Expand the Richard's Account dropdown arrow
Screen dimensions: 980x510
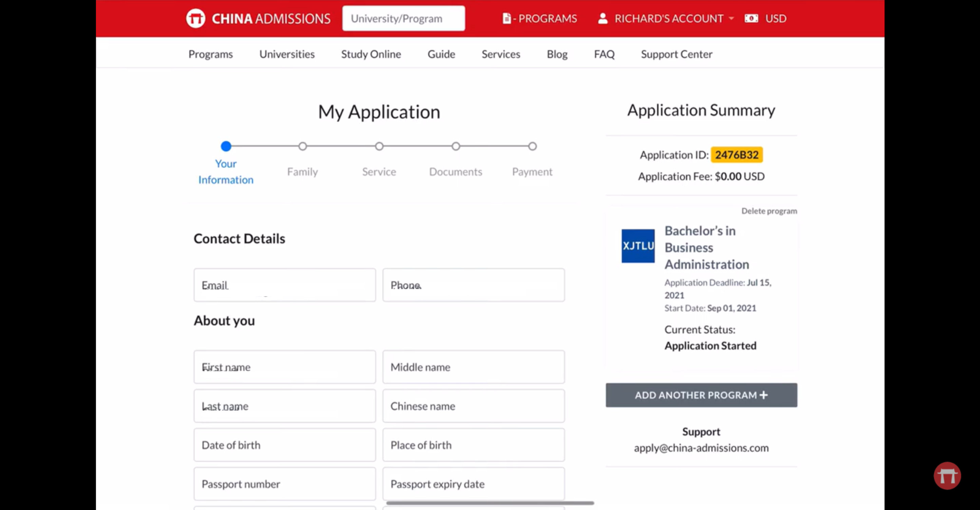pyautogui.click(x=731, y=18)
